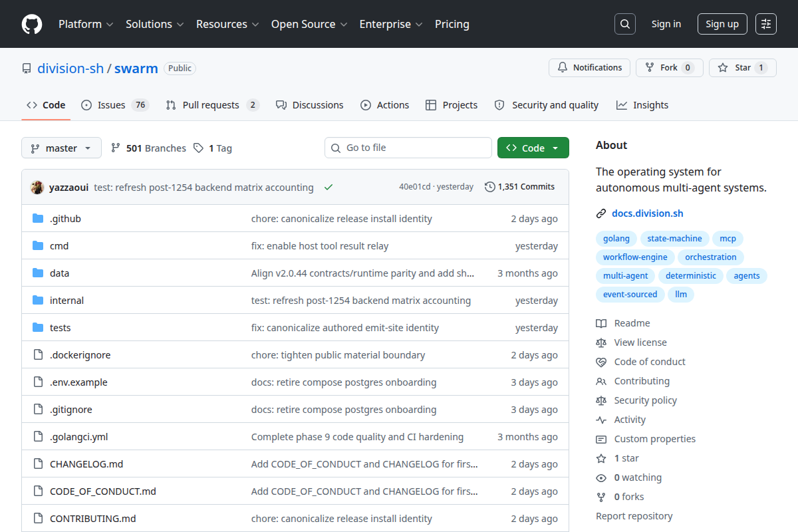Screen dimensions: 798x532
Task: Switch to the Issues tab
Action: tap(114, 105)
